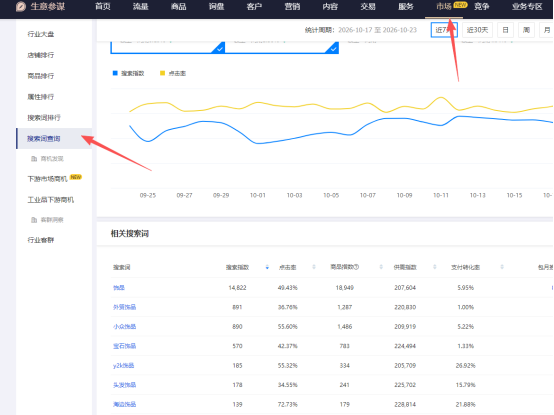The width and height of the screenshot is (554, 415).
Task: Click the 207,604 supply-demand value
Action: pyautogui.click(x=405, y=287)
